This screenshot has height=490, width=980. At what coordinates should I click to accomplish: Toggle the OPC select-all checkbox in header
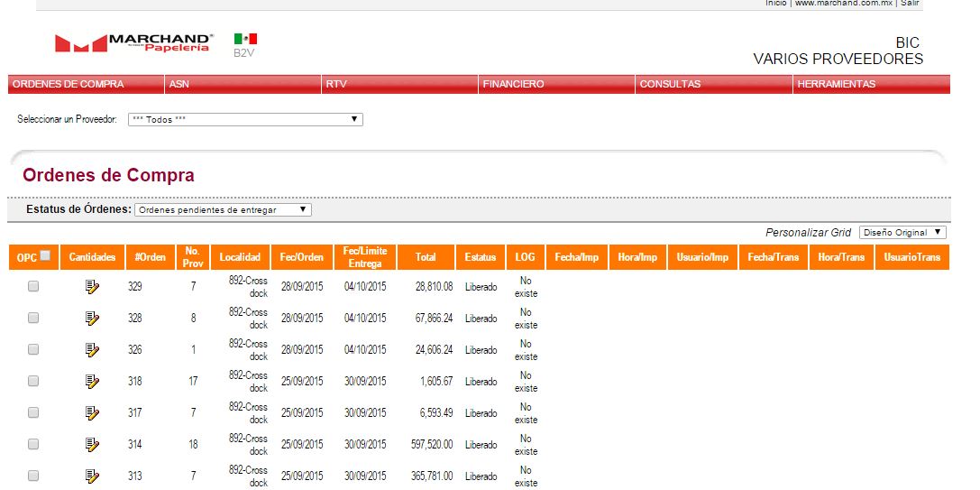[45, 255]
